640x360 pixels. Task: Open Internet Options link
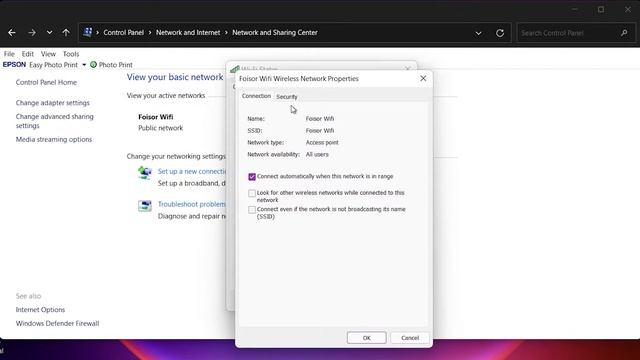pyautogui.click(x=40, y=310)
